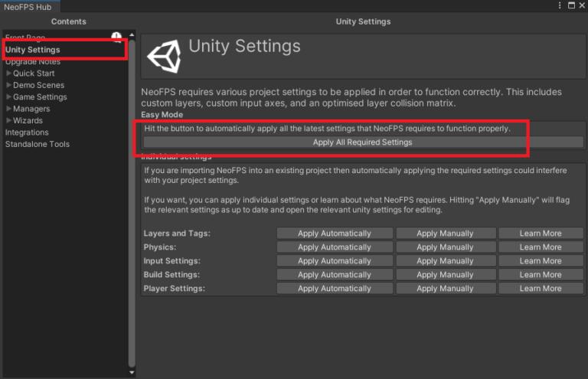Click the Contents panel vertical scrollbar
This screenshot has height=379, width=588.
coord(132,199)
